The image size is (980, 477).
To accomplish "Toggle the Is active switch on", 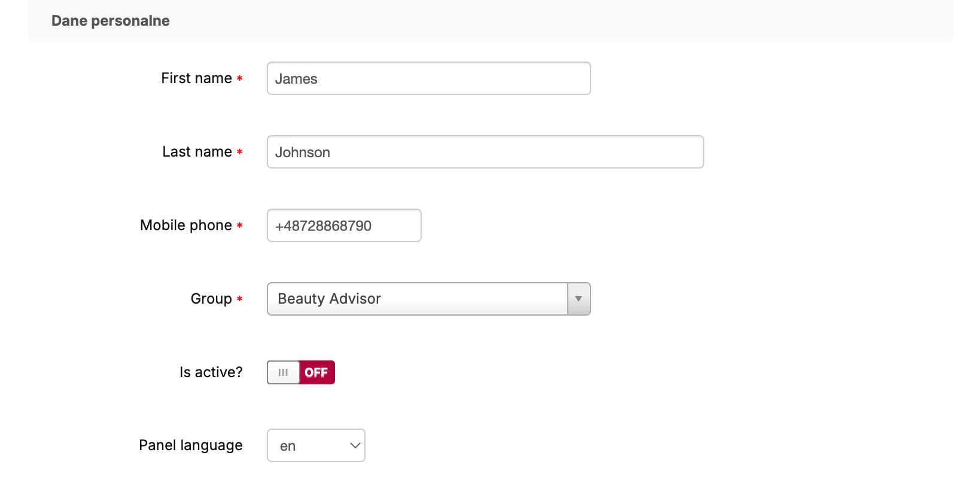I will 301,372.
